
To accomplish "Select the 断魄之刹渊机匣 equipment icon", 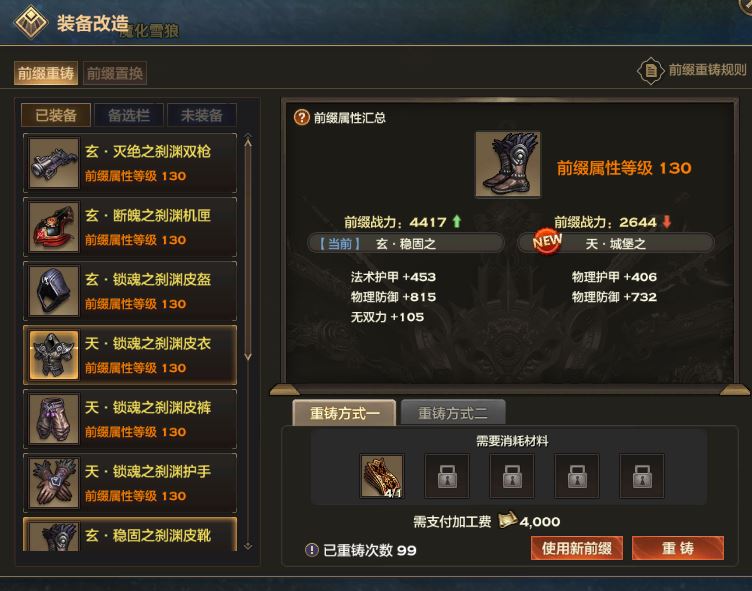I will [x=54, y=227].
